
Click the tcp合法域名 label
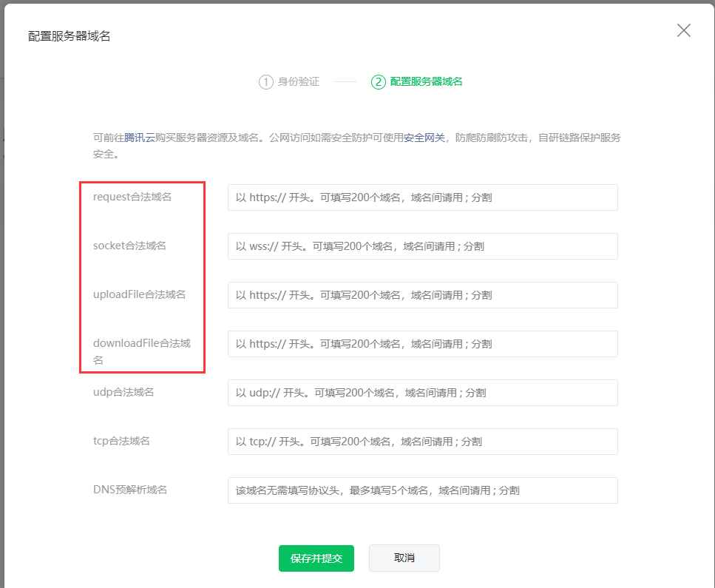pos(121,441)
